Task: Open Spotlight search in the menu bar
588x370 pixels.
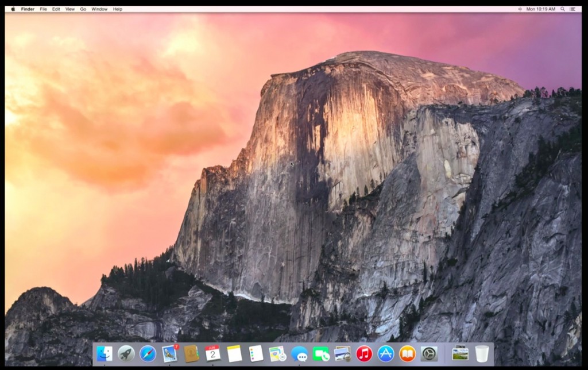Action: (x=563, y=9)
